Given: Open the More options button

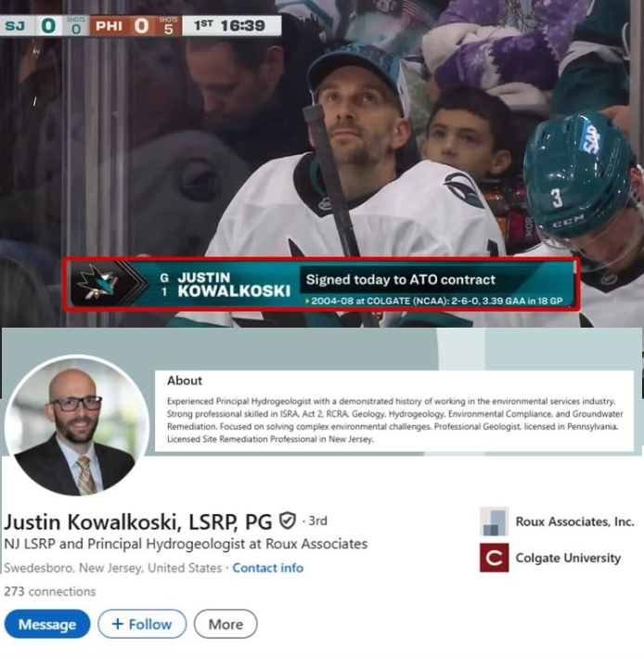Looking at the screenshot, I should (225, 624).
